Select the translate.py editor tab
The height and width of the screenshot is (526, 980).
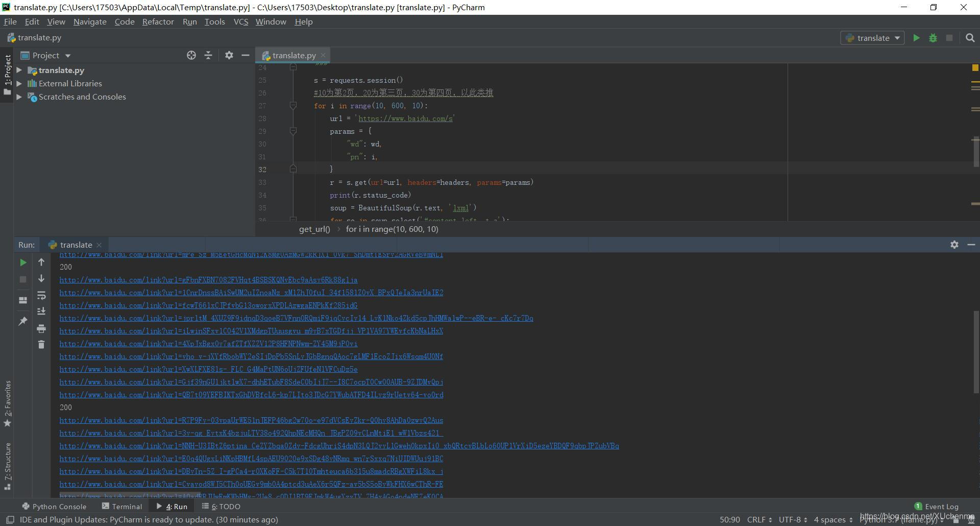pyautogui.click(x=294, y=55)
